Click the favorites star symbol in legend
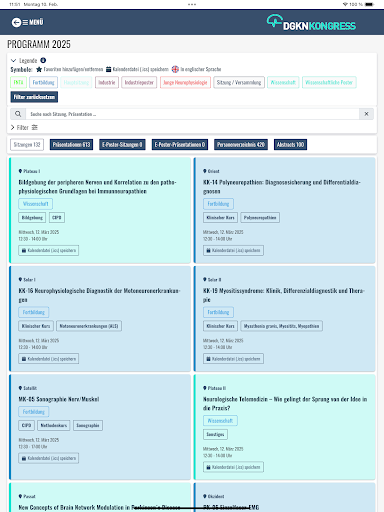 [x=39, y=69]
